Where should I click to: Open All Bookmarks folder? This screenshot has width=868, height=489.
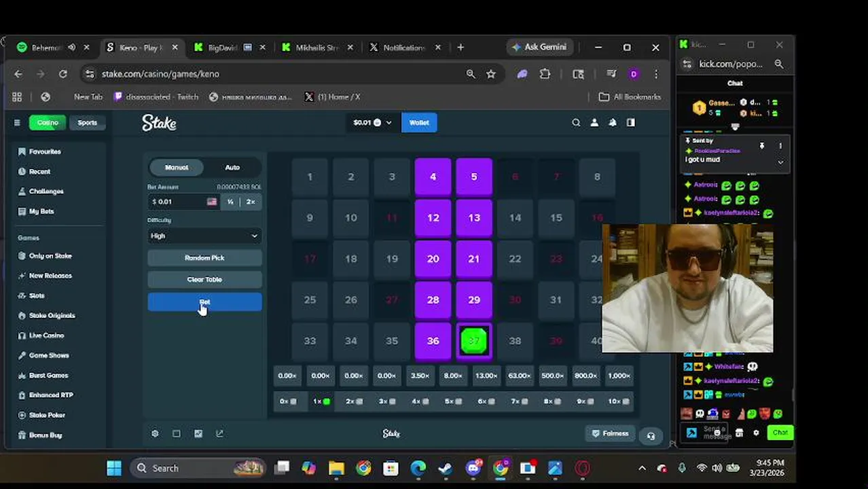(x=630, y=97)
